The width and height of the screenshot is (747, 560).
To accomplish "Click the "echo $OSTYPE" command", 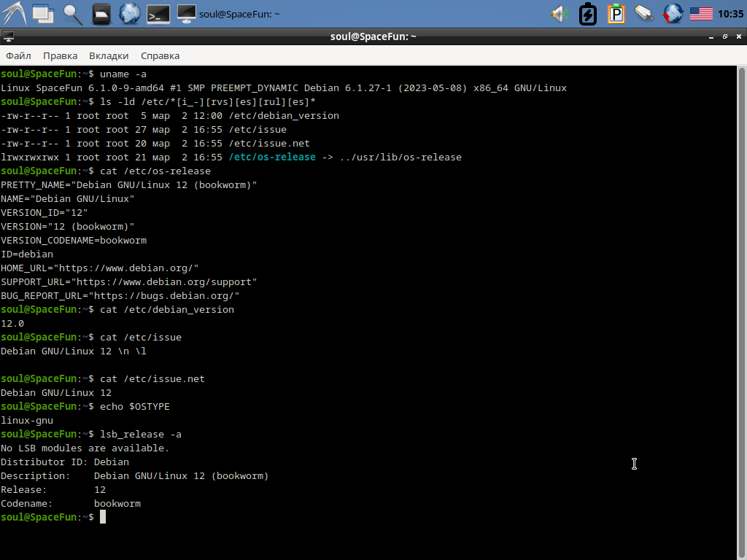I will pos(135,407).
